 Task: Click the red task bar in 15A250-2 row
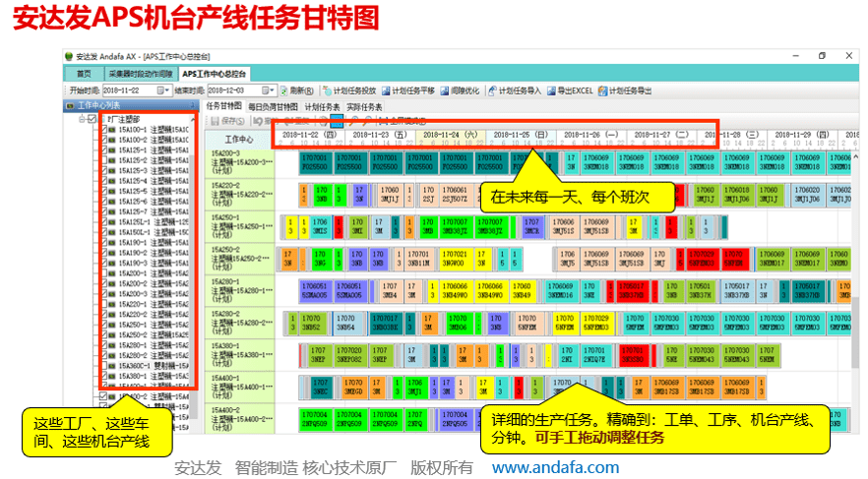coord(703,259)
